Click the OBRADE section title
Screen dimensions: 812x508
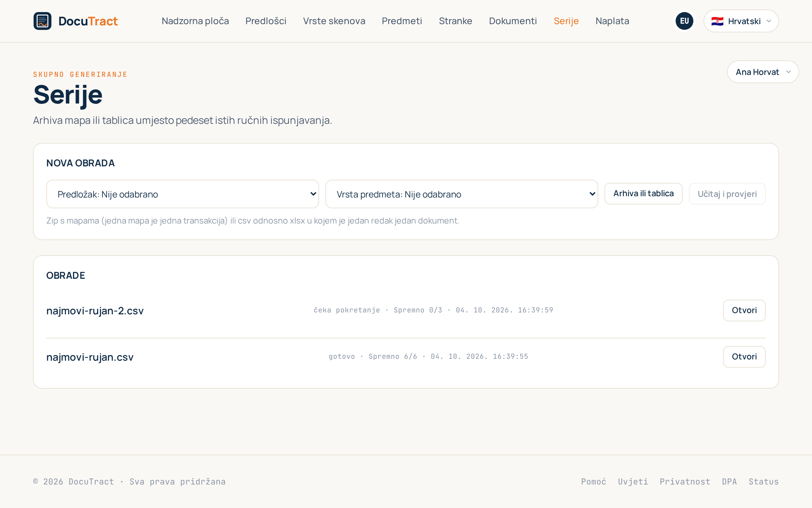66,275
